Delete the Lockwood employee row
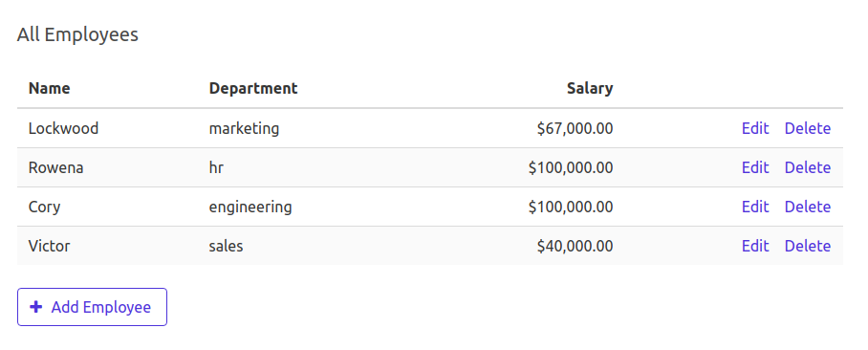 coord(808,128)
